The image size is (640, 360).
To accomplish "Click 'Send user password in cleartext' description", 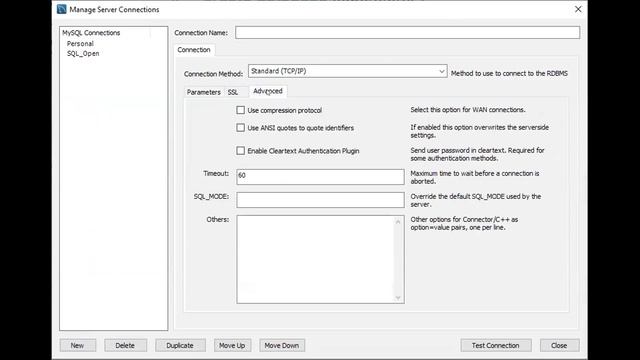I will pos(477,154).
